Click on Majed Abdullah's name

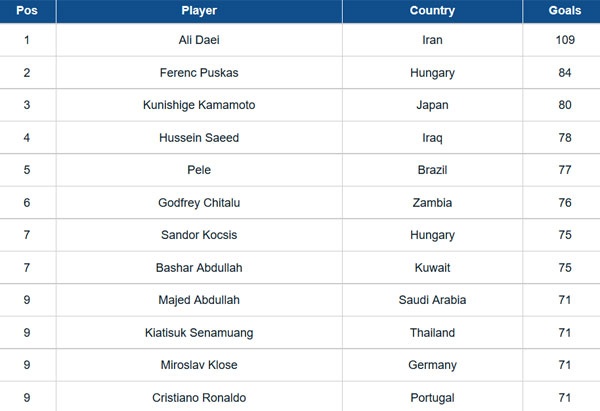[x=199, y=300]
